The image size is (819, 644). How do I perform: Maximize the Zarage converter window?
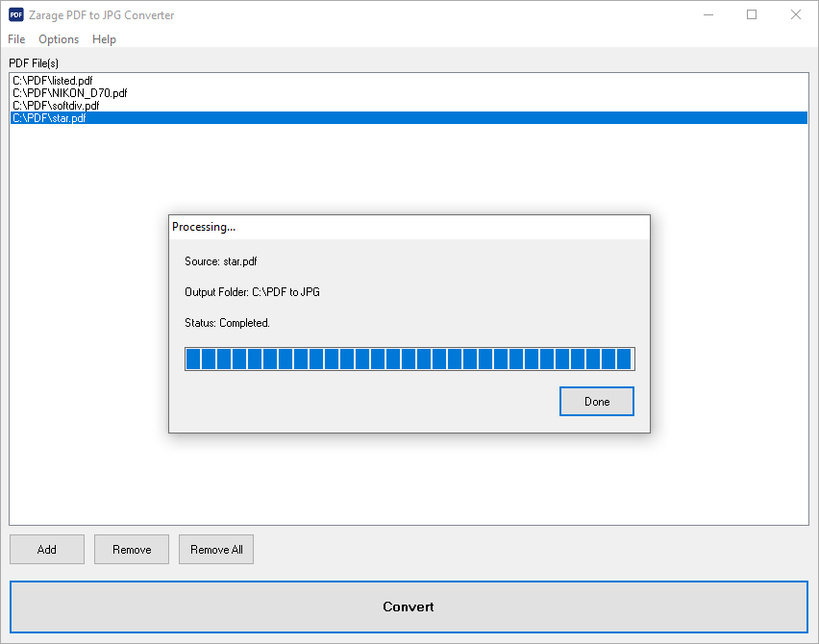(x=752, y=14)
